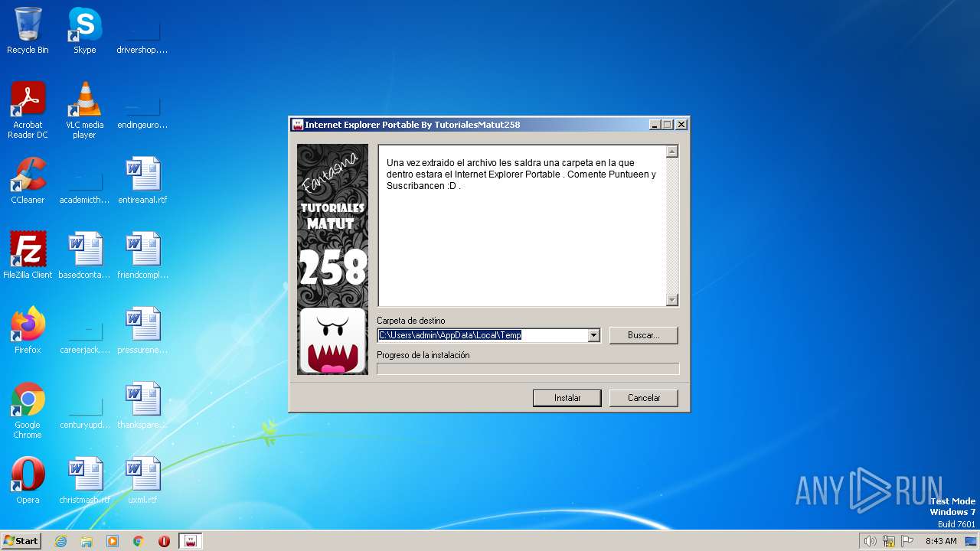
Task: Open Acrobat Reader DC shortcut
Action: [x=28, y=110]
